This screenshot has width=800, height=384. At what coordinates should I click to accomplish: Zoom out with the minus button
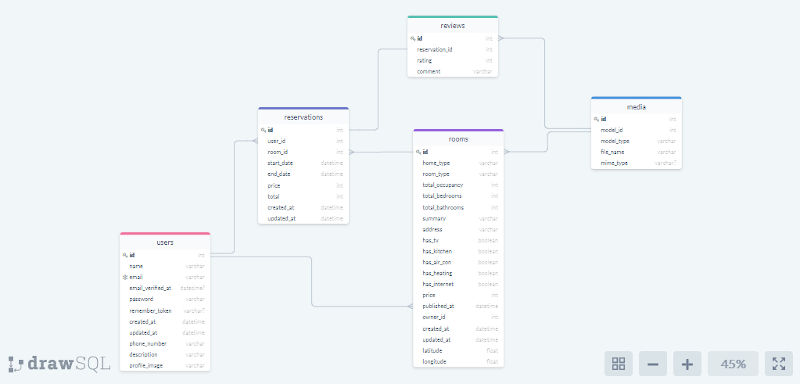tap(653, 364)
